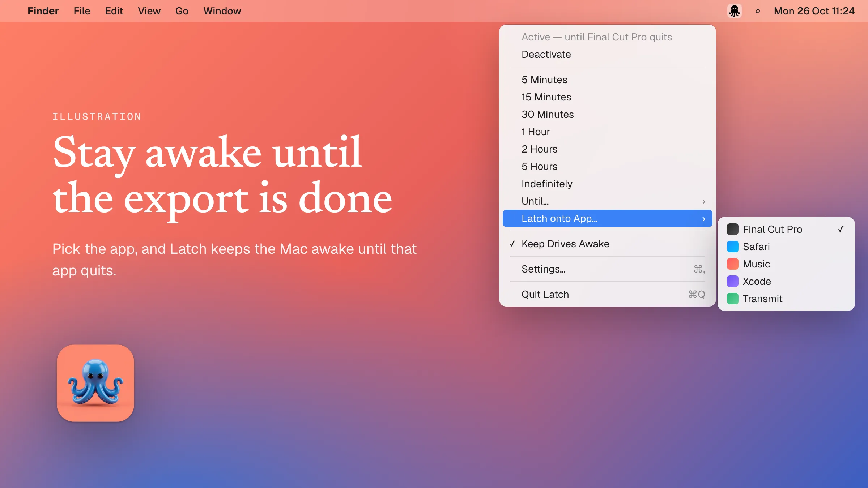Open the Window menu
This screenshot has width=868, height=488.
[x=222, y=11]
